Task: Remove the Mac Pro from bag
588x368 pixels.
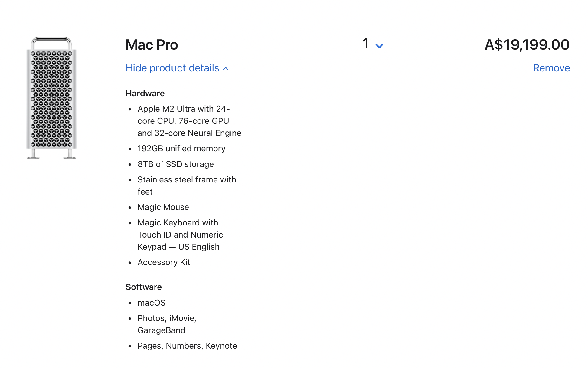Action: pos(551,68)
